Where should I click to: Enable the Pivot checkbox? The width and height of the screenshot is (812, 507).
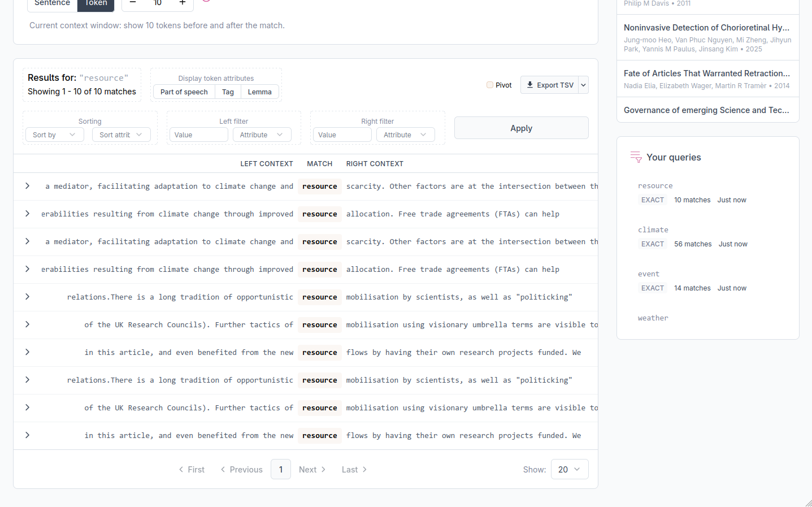(490, 85)
